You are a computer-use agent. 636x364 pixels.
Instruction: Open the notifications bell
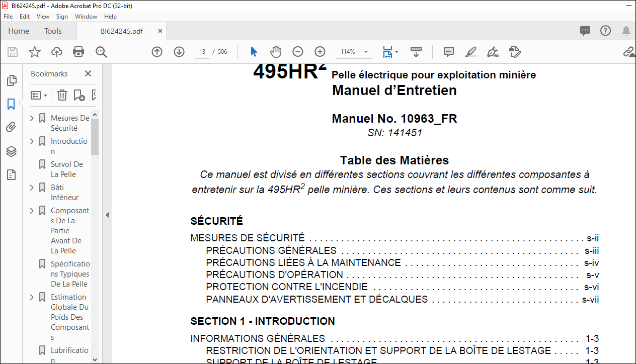point(626,31)
